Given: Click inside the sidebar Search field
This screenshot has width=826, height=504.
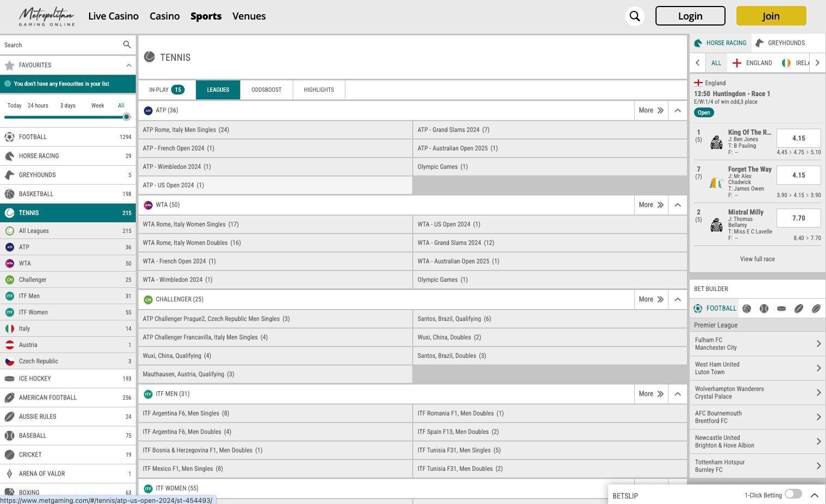Looking at the screenshot, I should (61, 45).
